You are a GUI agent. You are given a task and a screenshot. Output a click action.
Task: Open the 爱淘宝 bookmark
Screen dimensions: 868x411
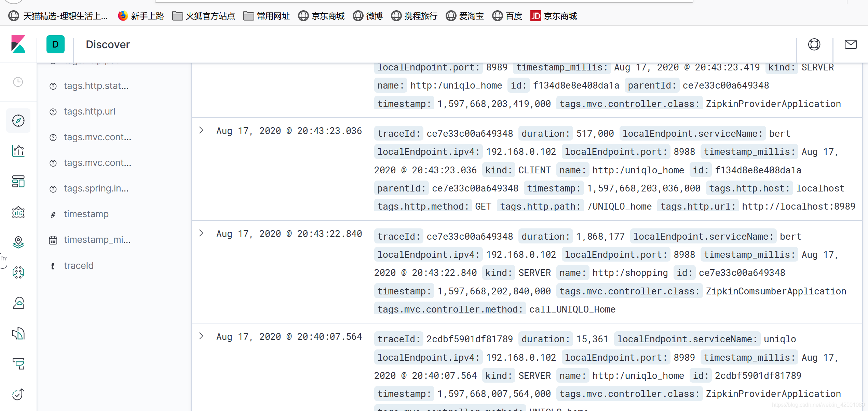[x=465, y=16]
